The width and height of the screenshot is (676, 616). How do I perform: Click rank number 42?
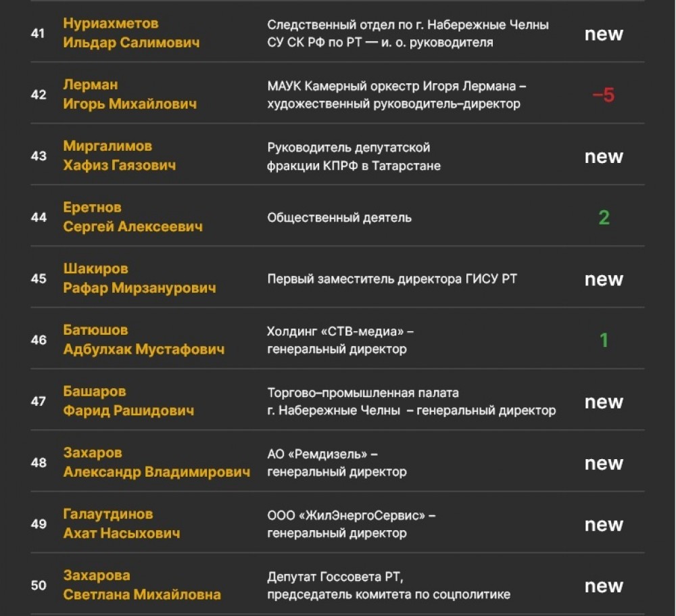click(x=39, y=95)
